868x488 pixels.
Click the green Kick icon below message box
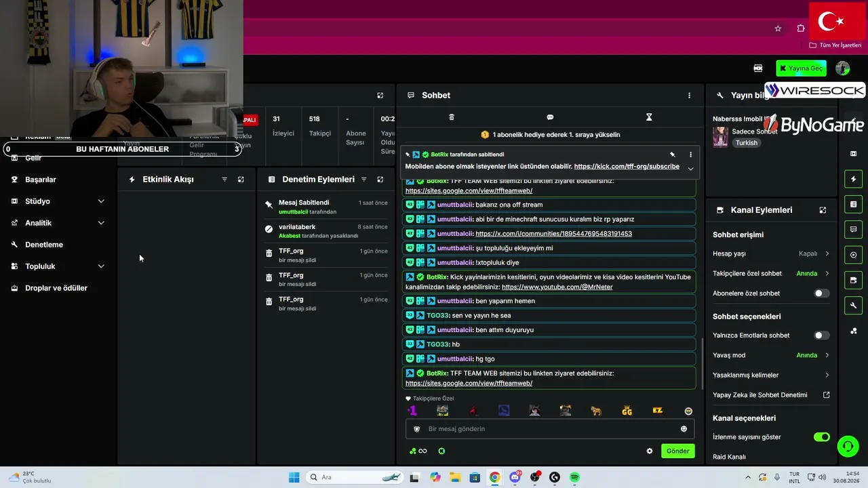coord(441,451)
